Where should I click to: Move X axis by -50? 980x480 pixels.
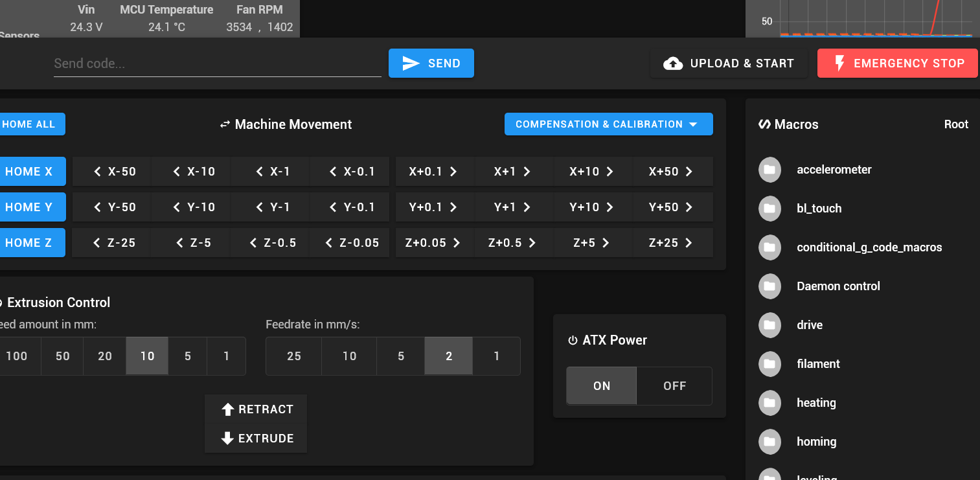click(x=112, y=172)
